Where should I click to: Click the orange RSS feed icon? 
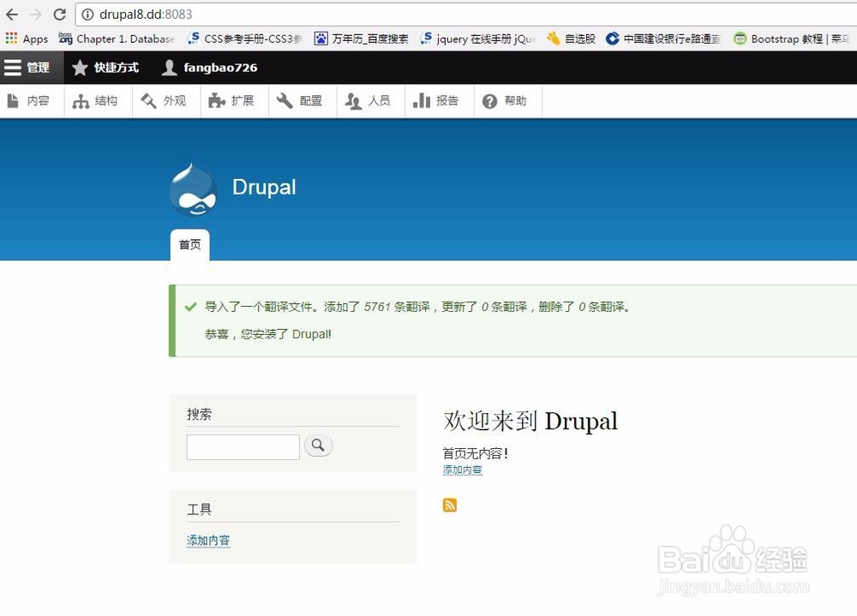coord(450,505)
